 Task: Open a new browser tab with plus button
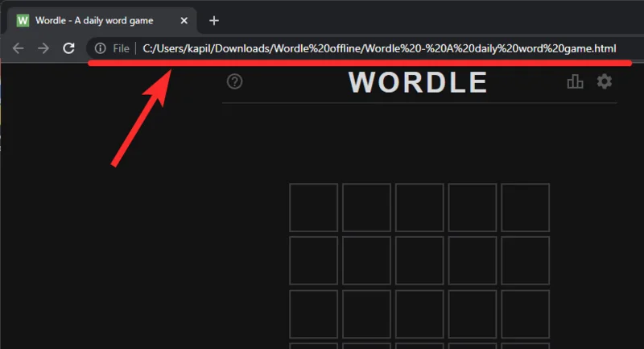[x=214, y=21]
